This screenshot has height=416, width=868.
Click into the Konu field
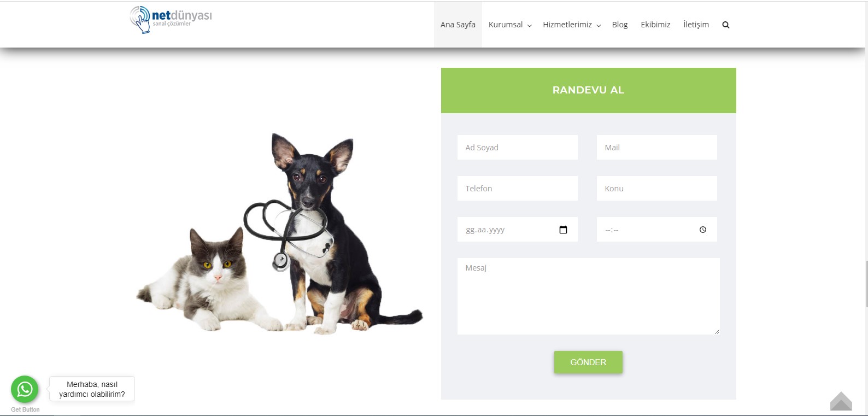[x=657, y=189]
